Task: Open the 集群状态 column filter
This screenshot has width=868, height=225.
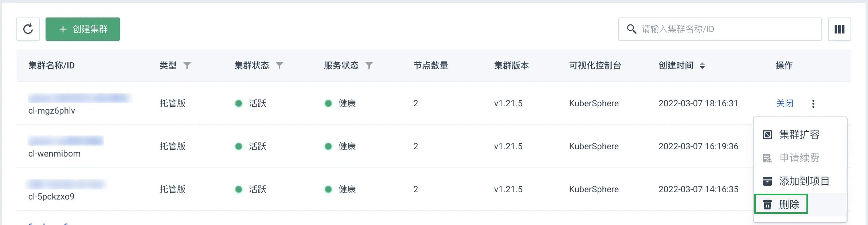Action: click(279, 66)
